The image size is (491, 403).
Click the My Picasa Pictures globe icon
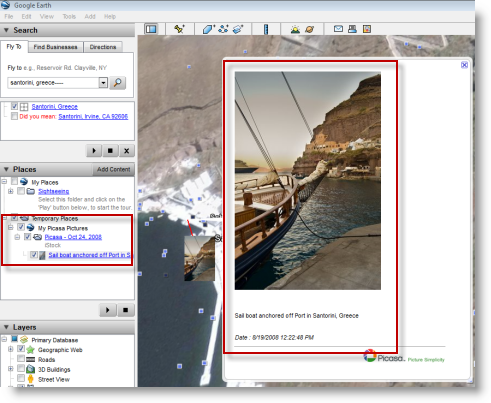[30, 228]
